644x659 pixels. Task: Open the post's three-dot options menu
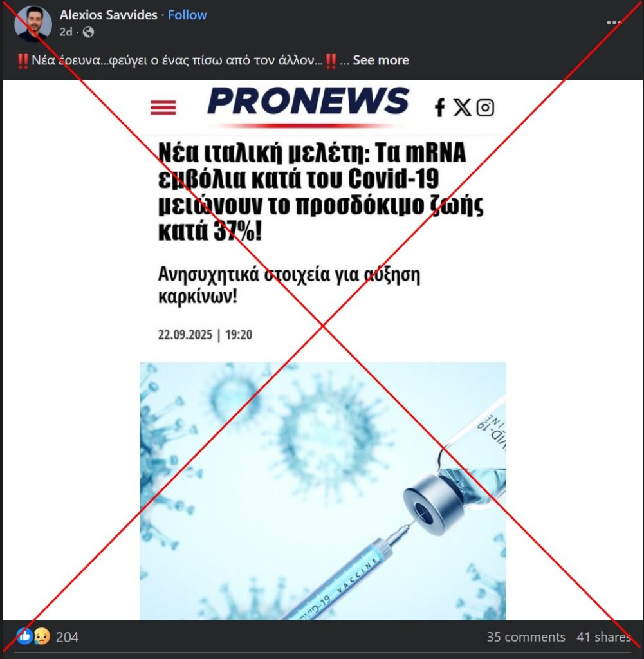614,23
